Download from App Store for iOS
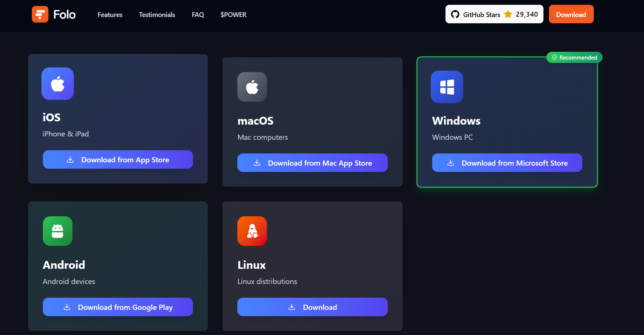644x335 pixels. (x=118, y=159)
